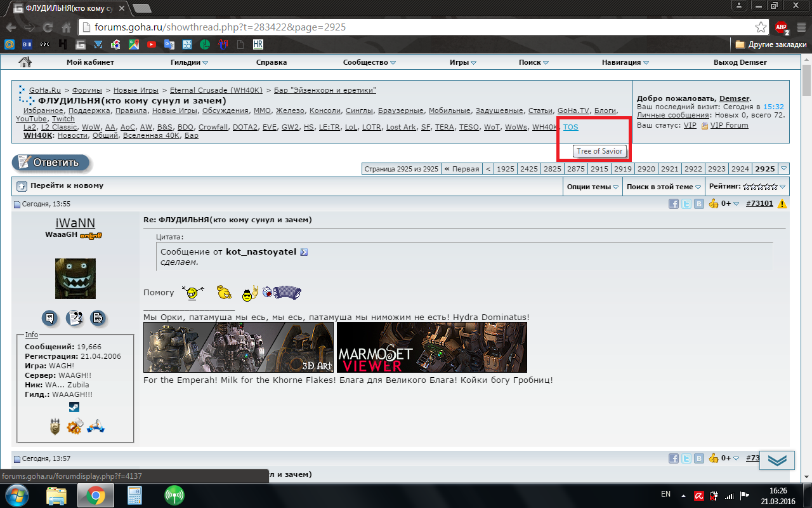Click the view-post arrow next to kot_nastoyatel
Viewport: 812px width, 508px height.
pos(304,252)
